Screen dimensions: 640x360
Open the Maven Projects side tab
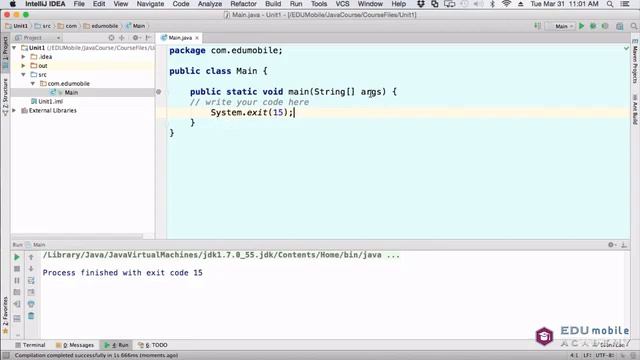coord(635,62)
